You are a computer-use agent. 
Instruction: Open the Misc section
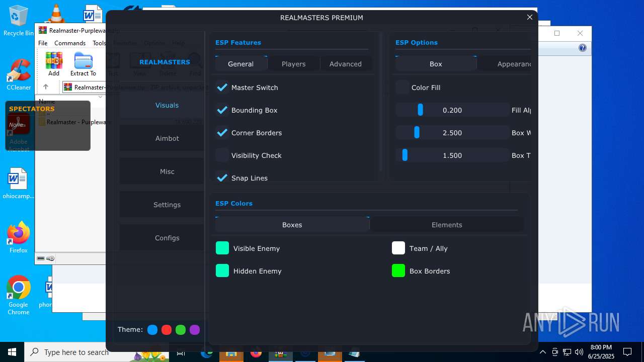(162, 171)
